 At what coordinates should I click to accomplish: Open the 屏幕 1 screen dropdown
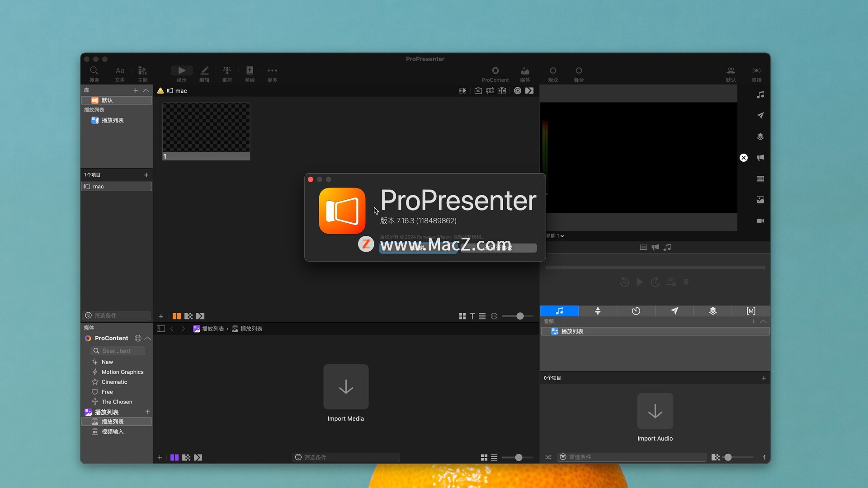point(555,236)
